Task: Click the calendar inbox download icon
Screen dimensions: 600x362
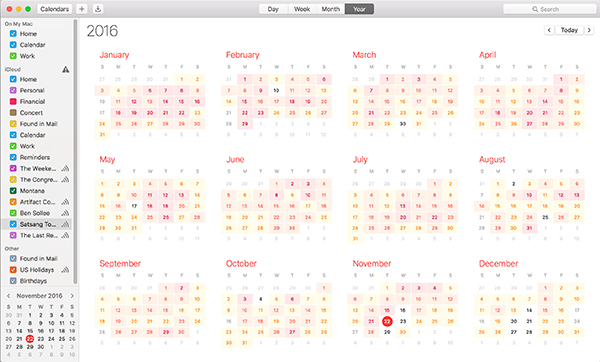Action: pyautogui.click(x=98, y=9)
